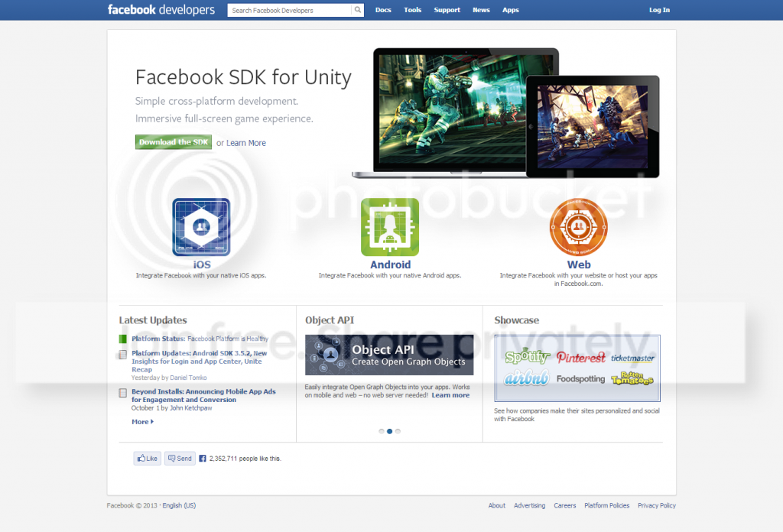
Task: Follow the Learn More link for Unity
Action: (246, 143)
